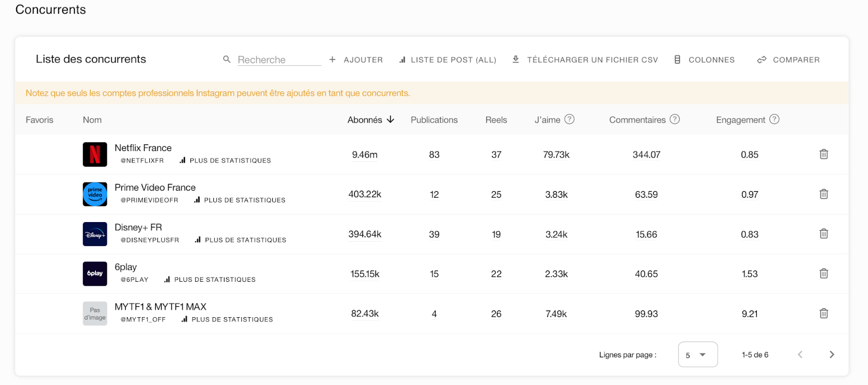Click the 344.07 comments value
This screenshot has height=385, width=868.
[646, 155]
